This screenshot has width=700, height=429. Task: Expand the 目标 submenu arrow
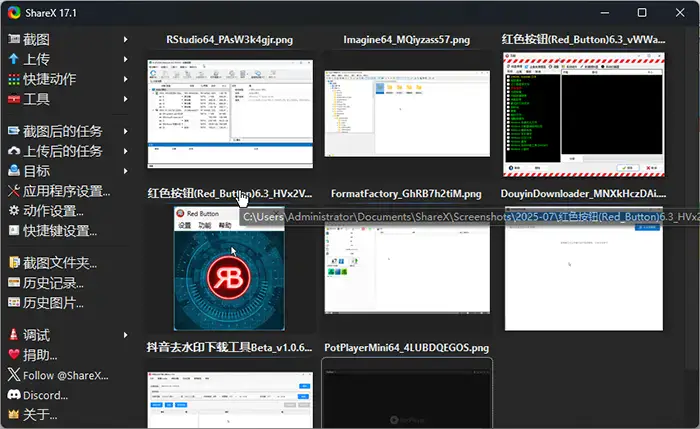[x=125, y=171]
